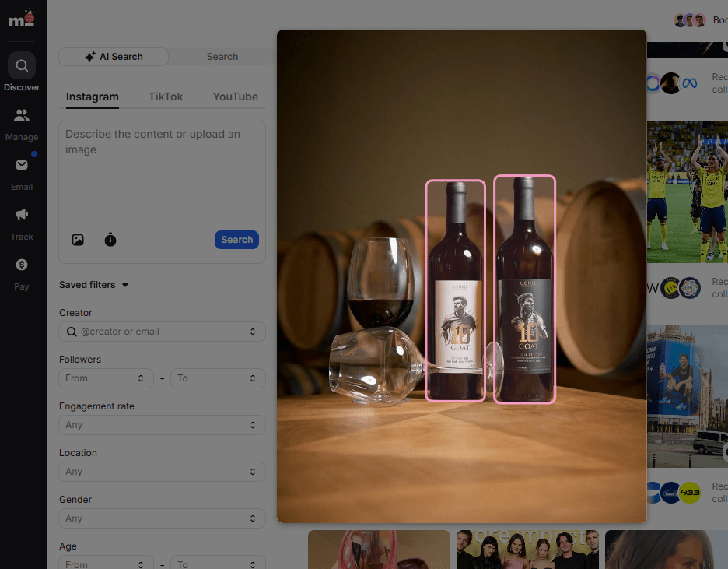Expand the Saved filters dropdown
728x569 pixels.
point(93,285)
